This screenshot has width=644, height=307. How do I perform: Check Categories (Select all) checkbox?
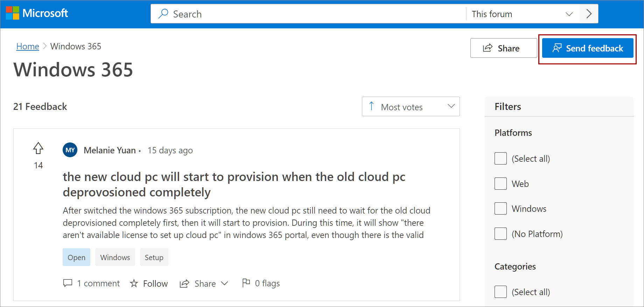click(500, 292)
